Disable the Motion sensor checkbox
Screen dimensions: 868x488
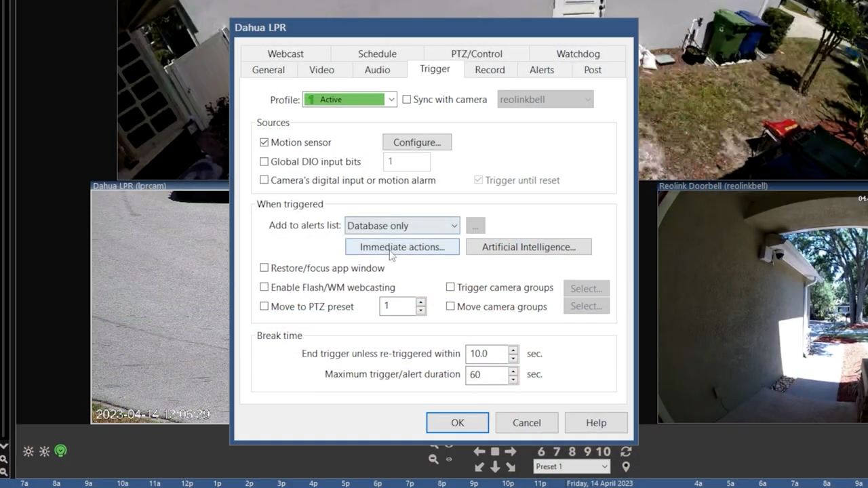pos(264,142)
